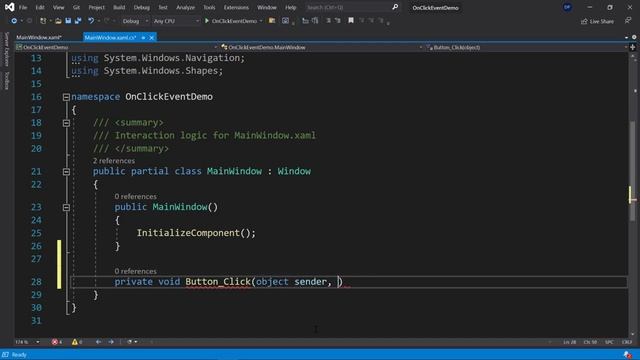Click the errors count indicator in the editor footer

pos(57,342)
